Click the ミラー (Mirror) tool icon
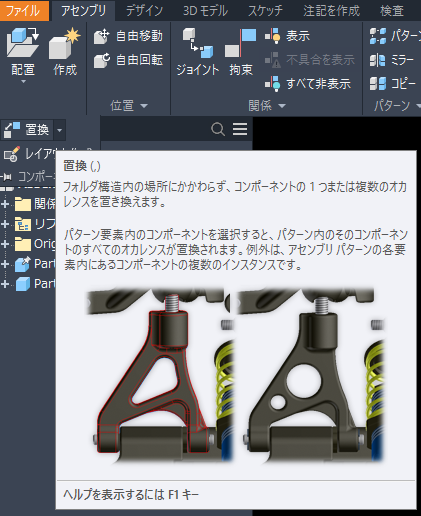The height and width of the screenshot is (516, 421). point(378,60)
